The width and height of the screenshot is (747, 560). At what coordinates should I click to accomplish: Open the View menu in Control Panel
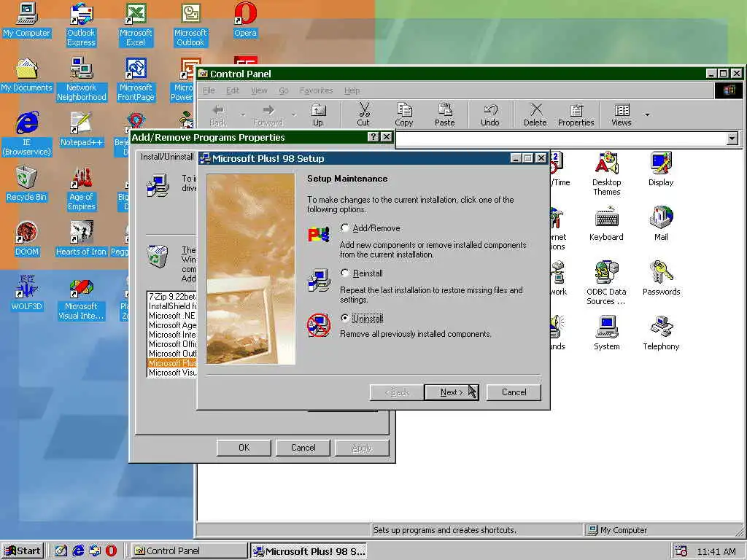tap(259, 90)
